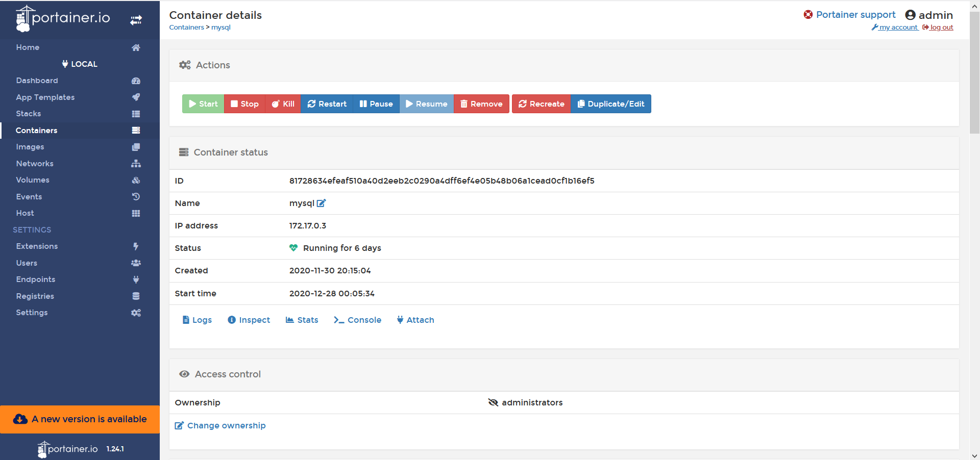Image resolution: width=980 pixels, height=460 pixels.
Task: Click the Recreate button
Action: (x=542, y=104)
